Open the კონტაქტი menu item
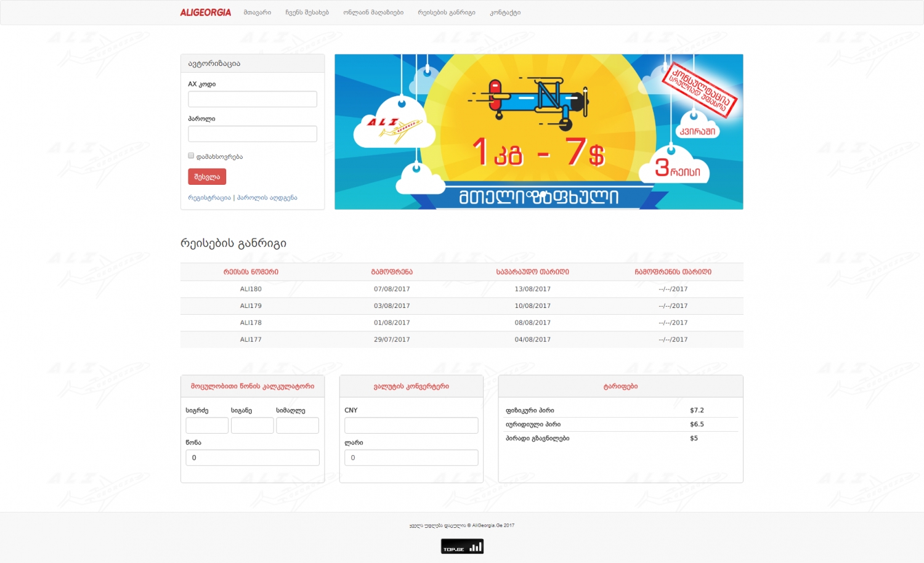This screenshot has height=563, width=924. [505, 12]
